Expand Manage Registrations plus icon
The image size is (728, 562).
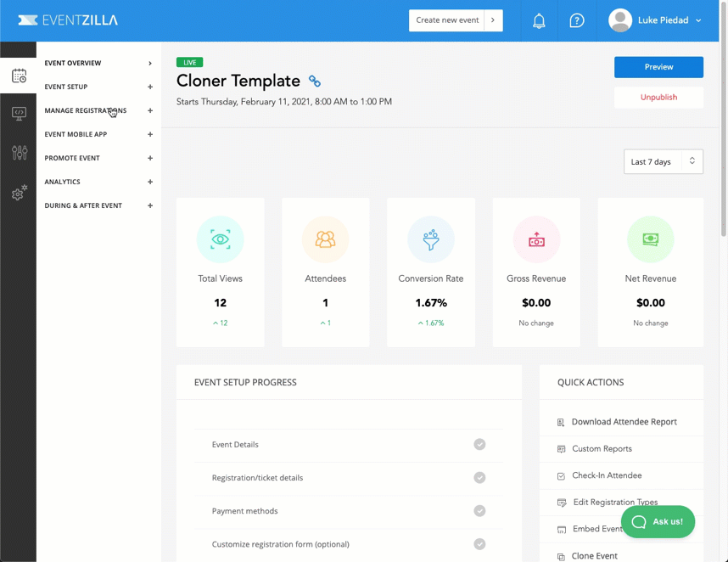pos(150,110)
